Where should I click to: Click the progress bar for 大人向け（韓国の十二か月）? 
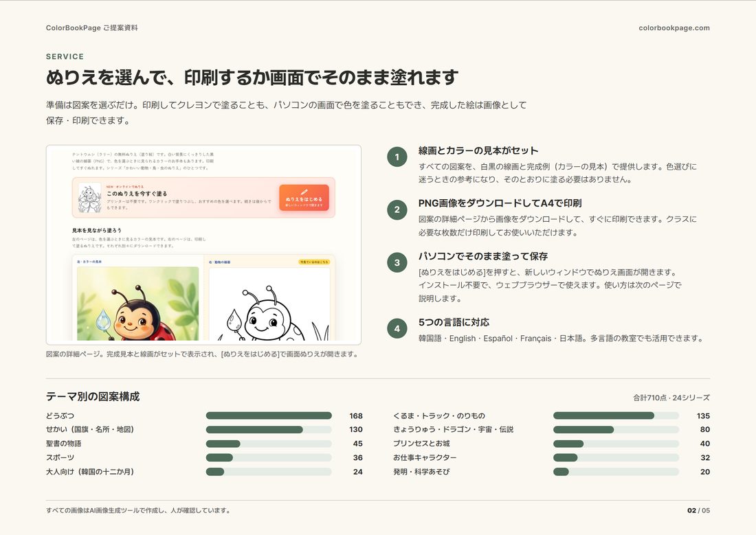tap(269, 471)
